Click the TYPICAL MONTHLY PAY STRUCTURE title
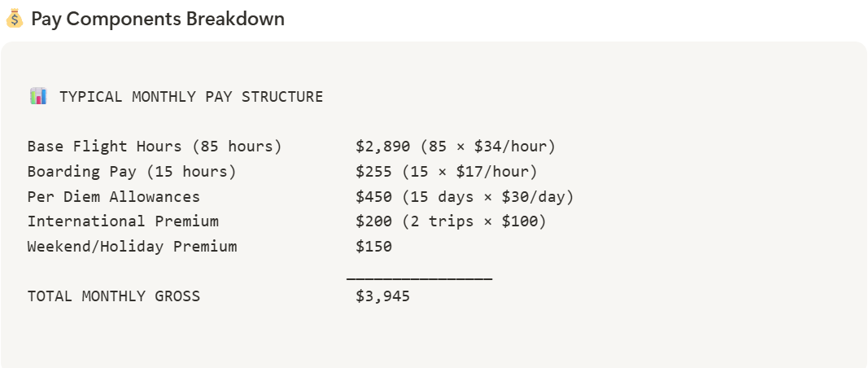The image size is (868, 368). pos(191,97)
